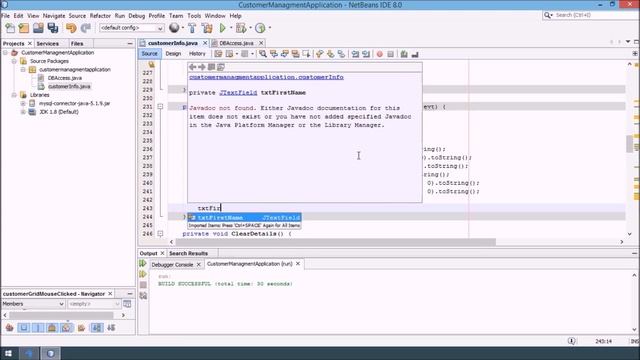Viewport: 640px width, 360px height.
Task: Click the Profile Project clock icon
Action: (x=260, y=28)
